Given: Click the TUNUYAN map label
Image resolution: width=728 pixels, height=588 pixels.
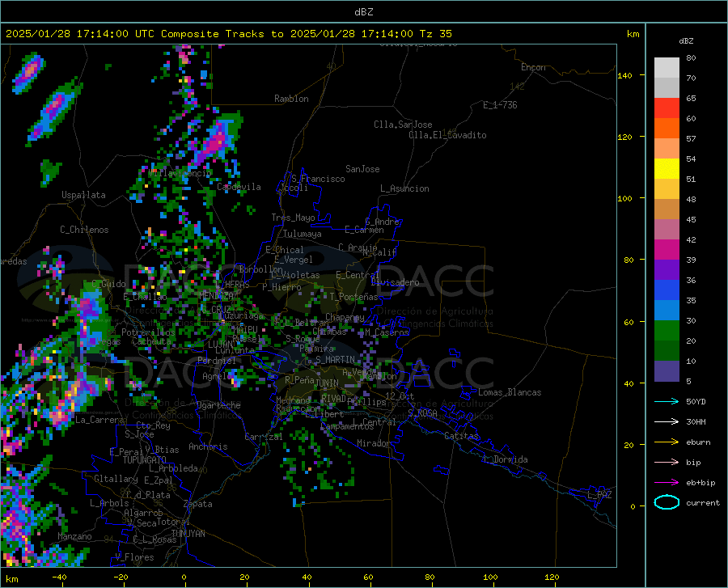Looking at the screenshot, I should pyautogui.click(x=188, y=533).
